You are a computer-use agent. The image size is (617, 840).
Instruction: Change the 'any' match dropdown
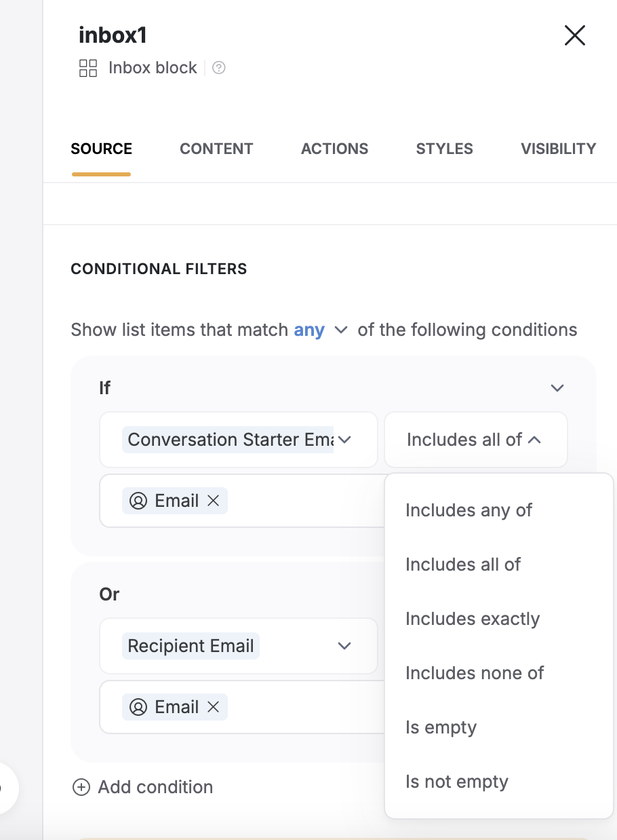point(321,330)
